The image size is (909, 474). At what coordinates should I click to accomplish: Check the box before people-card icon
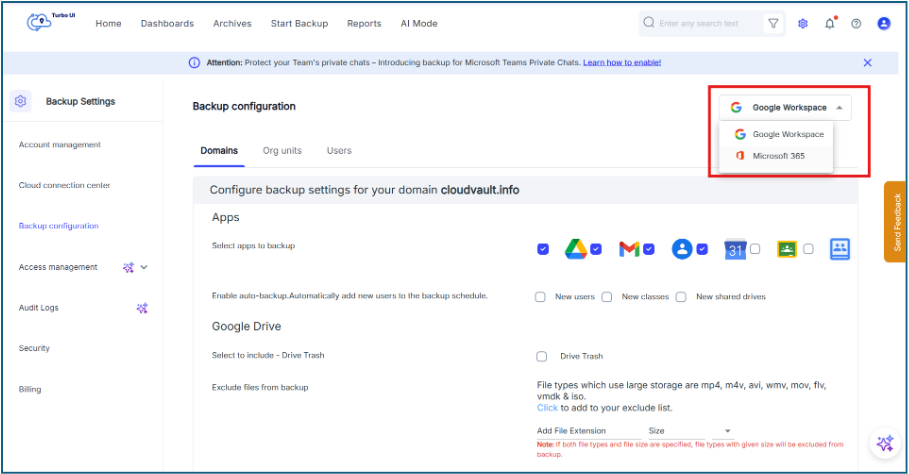(x=808, y=249)
